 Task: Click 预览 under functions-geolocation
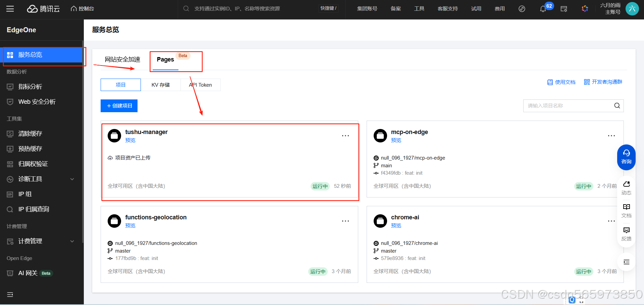(130, 226)
